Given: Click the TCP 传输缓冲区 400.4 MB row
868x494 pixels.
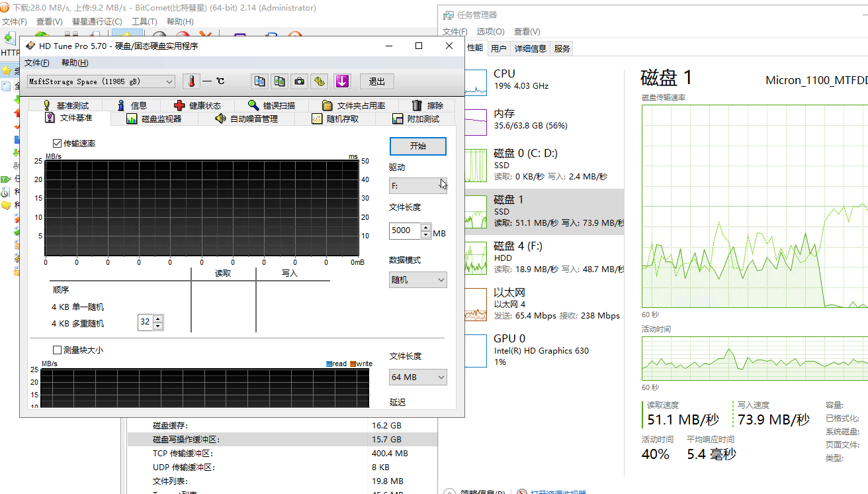Looking at the screenshot, I should point(282,454).
